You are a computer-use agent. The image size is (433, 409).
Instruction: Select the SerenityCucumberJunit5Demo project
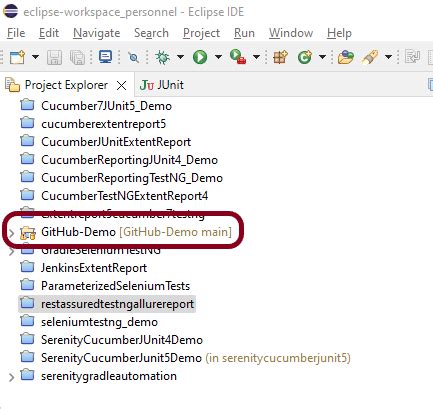pyautogui.click(x=121, y=358)
